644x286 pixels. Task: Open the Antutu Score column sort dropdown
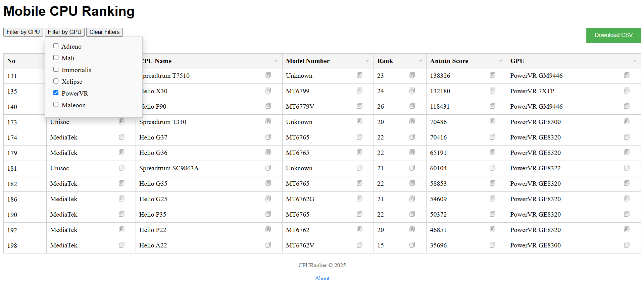point(500,61)
